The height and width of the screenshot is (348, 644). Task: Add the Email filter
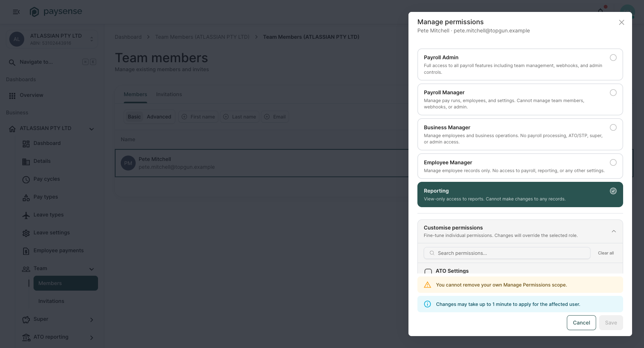click(275, 117)
